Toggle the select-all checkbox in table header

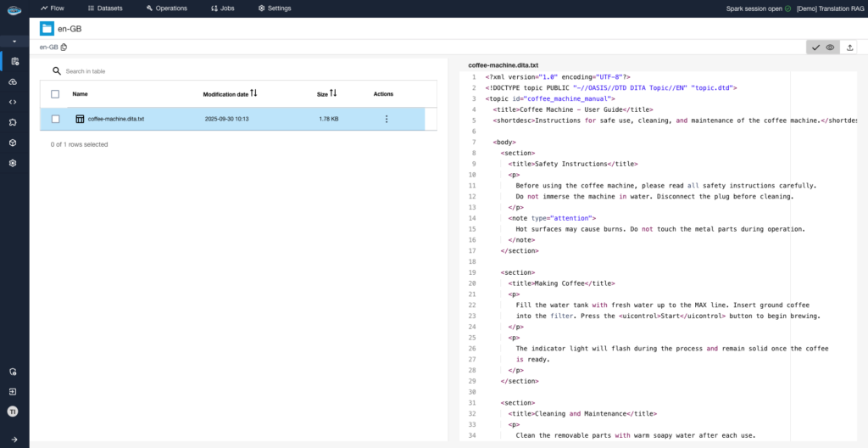click(x=55, y=94)
